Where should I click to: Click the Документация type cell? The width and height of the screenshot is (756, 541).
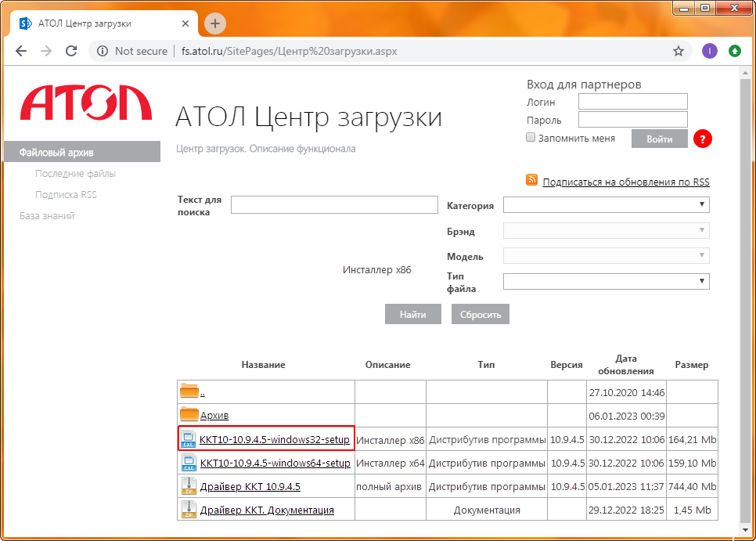coord(487,510)
